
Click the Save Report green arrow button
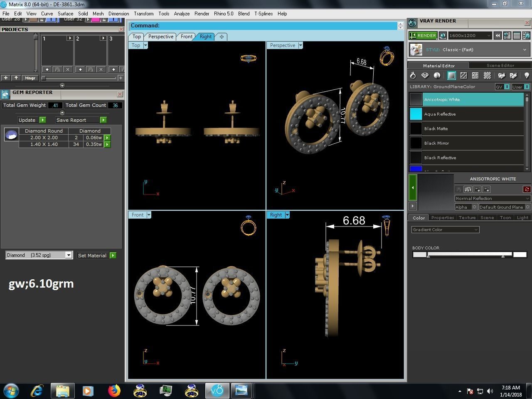(103, 120)
